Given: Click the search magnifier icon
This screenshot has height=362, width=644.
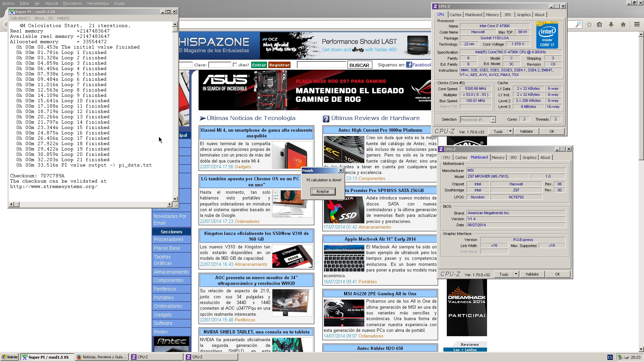Looking at the screenshot, I should point(578,24).
